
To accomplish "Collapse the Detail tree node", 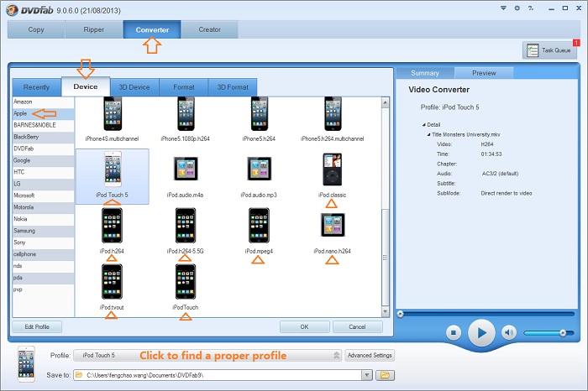I will click(424, 125).
